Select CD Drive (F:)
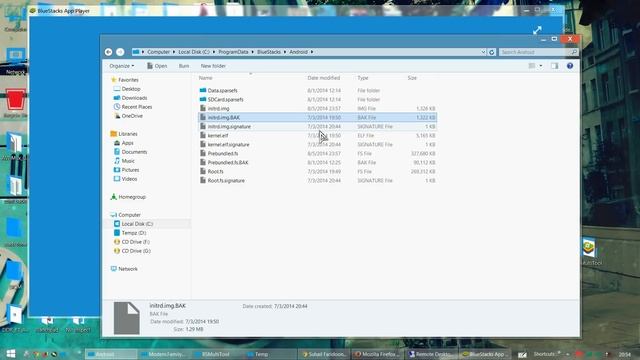640x360 pixels. click(136, 242)
